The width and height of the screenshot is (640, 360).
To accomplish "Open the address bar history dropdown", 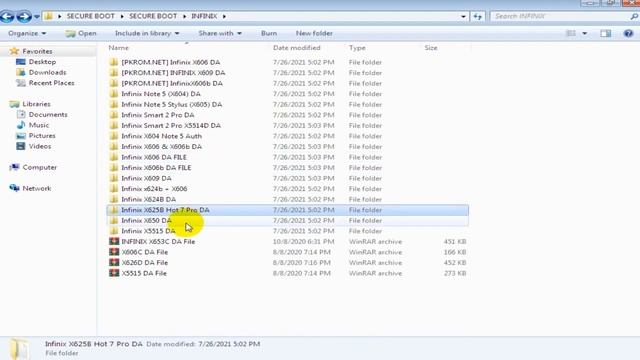I will point(463,17).
